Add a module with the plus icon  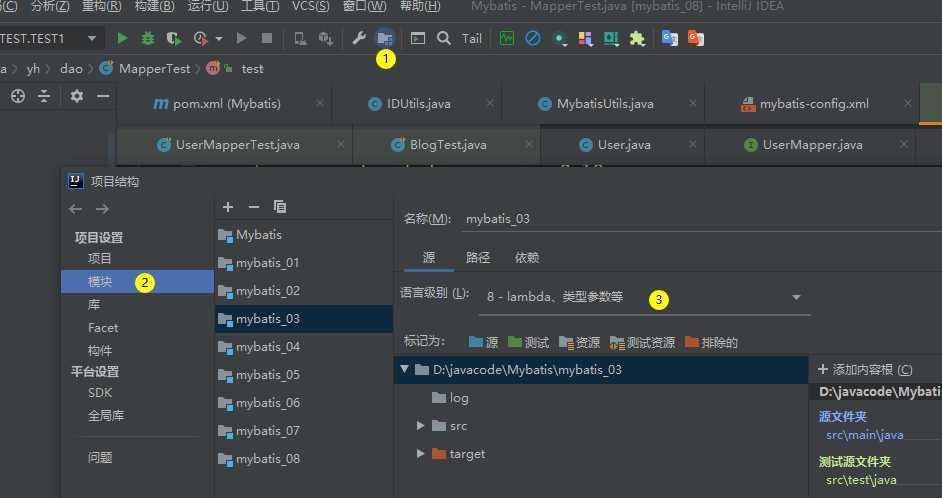[228, 207]
